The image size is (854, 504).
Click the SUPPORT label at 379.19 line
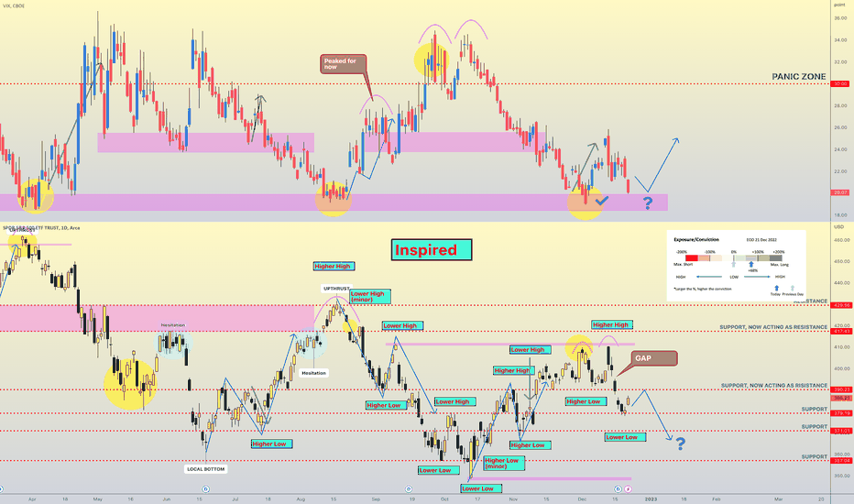pyautogui.click(x=815, y=410)
